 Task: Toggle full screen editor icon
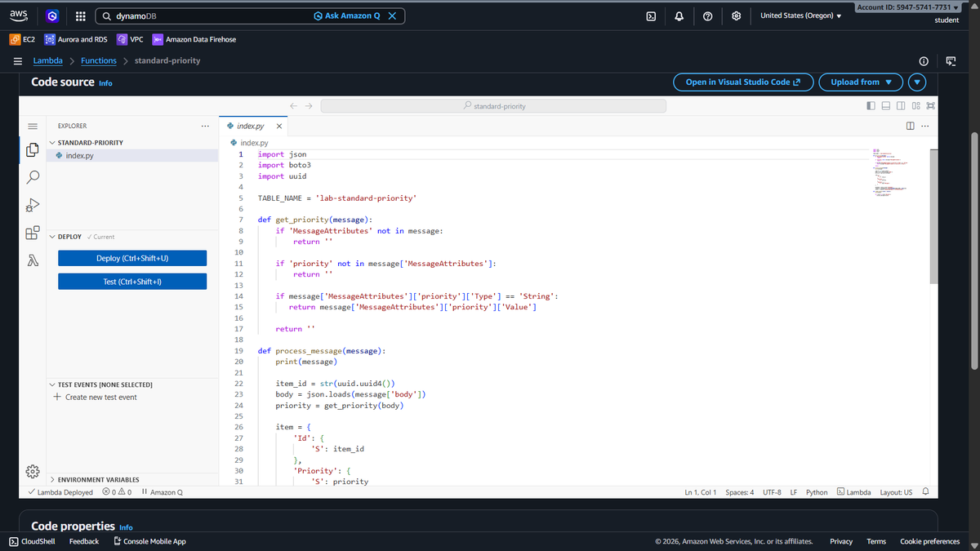[931, 106]
